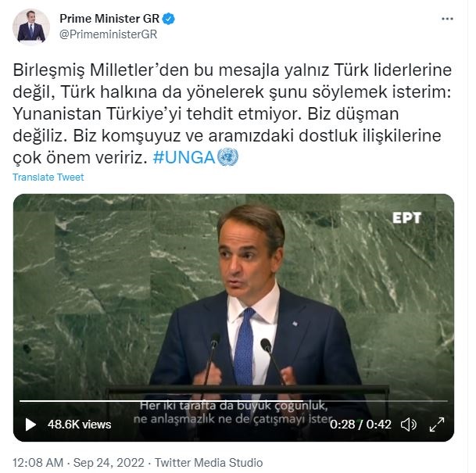
Task: Click the @PrimeministerGR handle
Action: point(109,34)
